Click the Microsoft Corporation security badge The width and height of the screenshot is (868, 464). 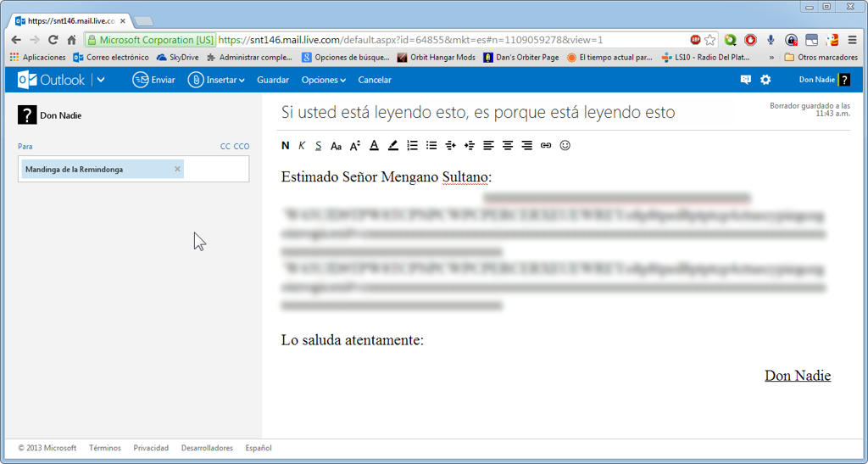click(x=150, y=40)
